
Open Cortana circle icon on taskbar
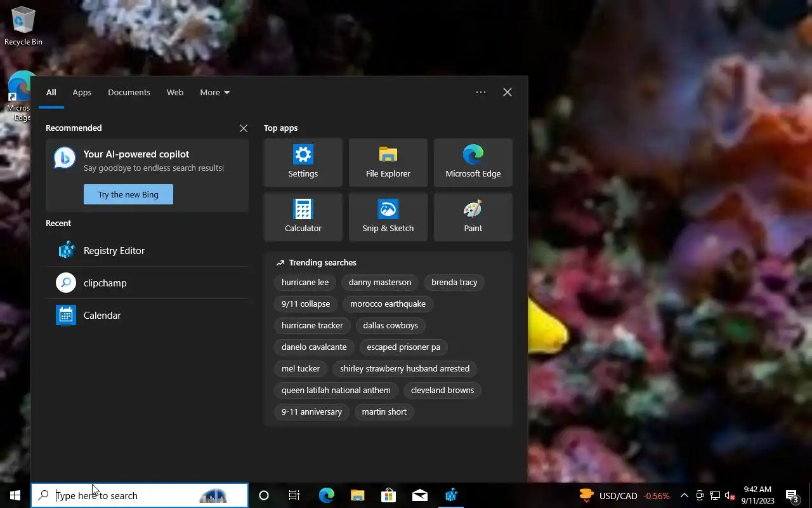pos(264,495)
